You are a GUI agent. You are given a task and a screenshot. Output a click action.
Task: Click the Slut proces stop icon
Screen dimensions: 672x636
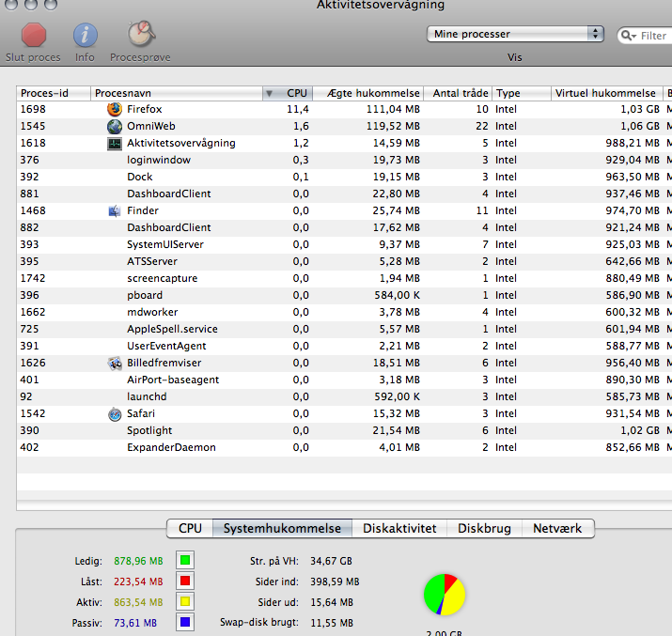tap(34, 35)
